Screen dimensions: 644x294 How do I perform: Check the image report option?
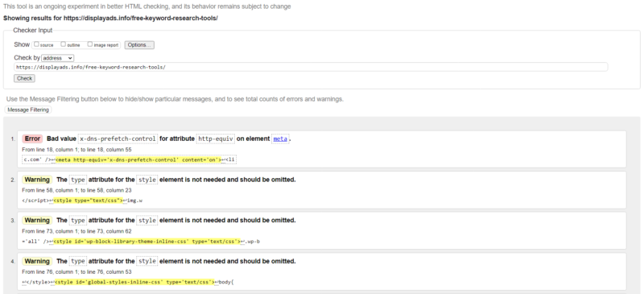point(90,44)
